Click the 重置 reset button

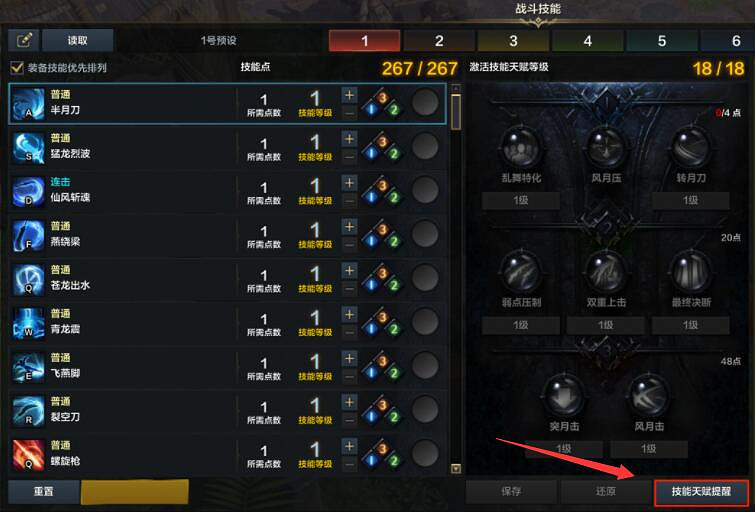tap(44, 492)
